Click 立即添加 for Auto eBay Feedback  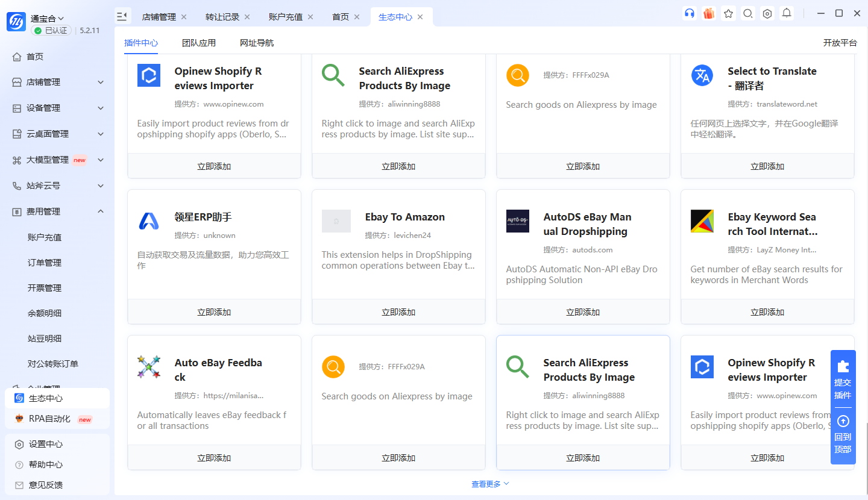214,458
